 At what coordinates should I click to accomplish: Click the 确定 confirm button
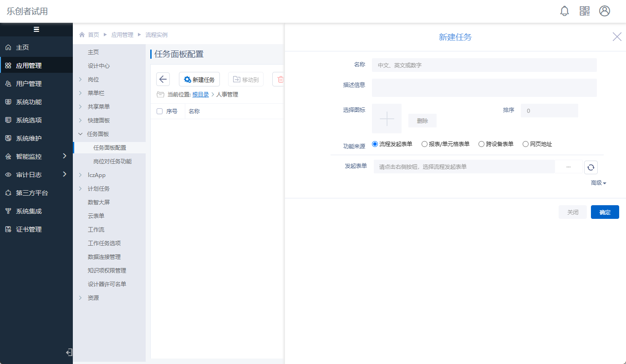(x=605, y=212)
